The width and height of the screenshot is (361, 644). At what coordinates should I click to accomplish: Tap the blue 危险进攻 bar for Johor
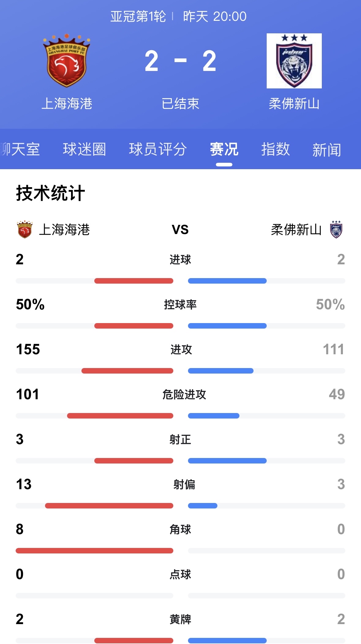[213, 416]
